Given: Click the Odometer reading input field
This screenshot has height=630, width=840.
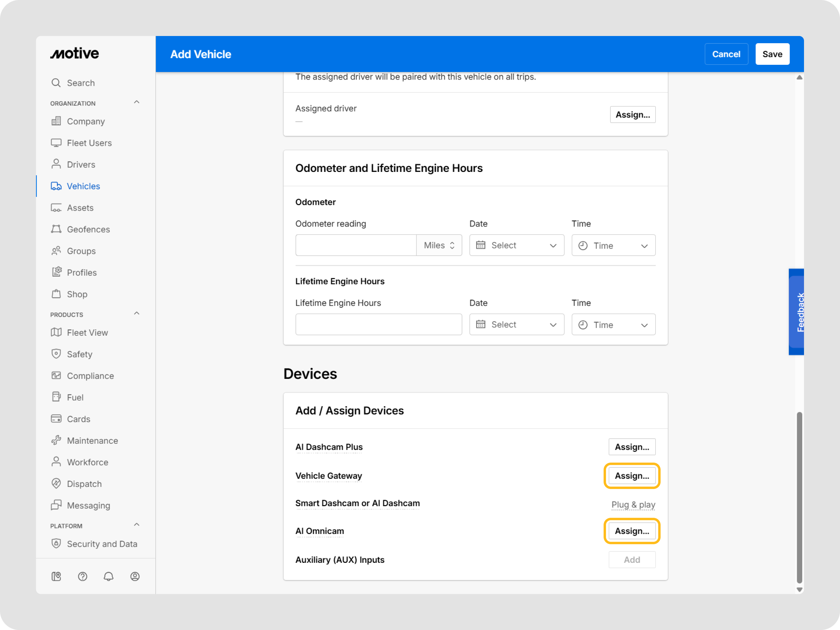Looking at the screenshot, I should (356, 245).
